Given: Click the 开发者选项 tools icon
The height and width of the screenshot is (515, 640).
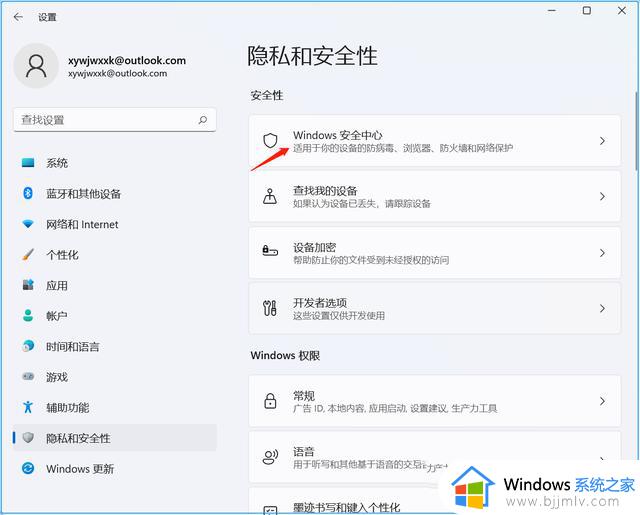Looking at the screenshot, I should coord(270,308).
